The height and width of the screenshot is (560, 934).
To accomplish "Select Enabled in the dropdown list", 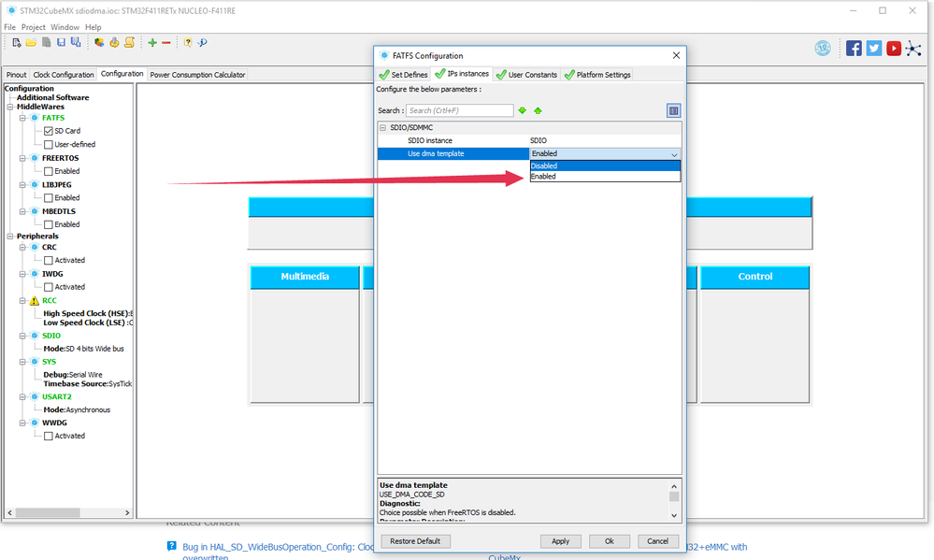I will coord(605,177).
